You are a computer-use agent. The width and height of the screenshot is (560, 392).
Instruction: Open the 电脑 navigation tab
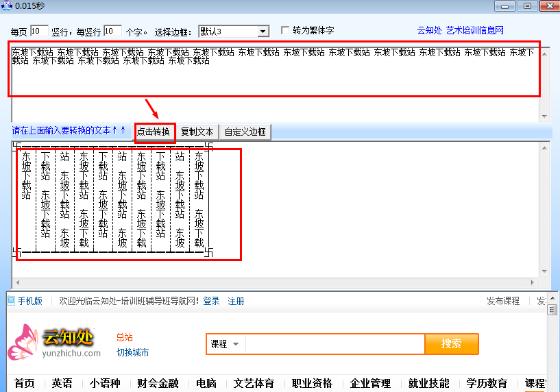pyautogui.click(x=206, y=383)
